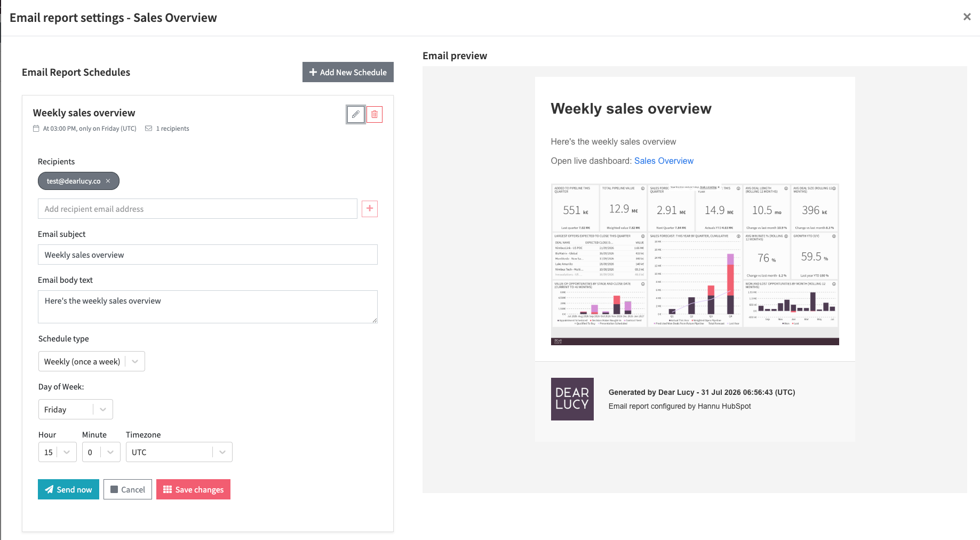Expand the Timezone UTC dropdown
The image size is (980, 540).
coord(179,452)
